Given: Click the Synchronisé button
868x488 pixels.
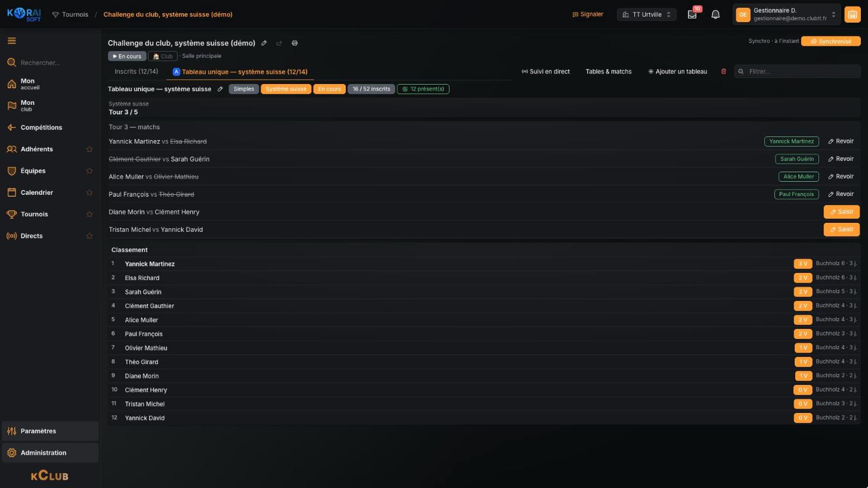Looking at the screenshot, I should coord(830,41).
